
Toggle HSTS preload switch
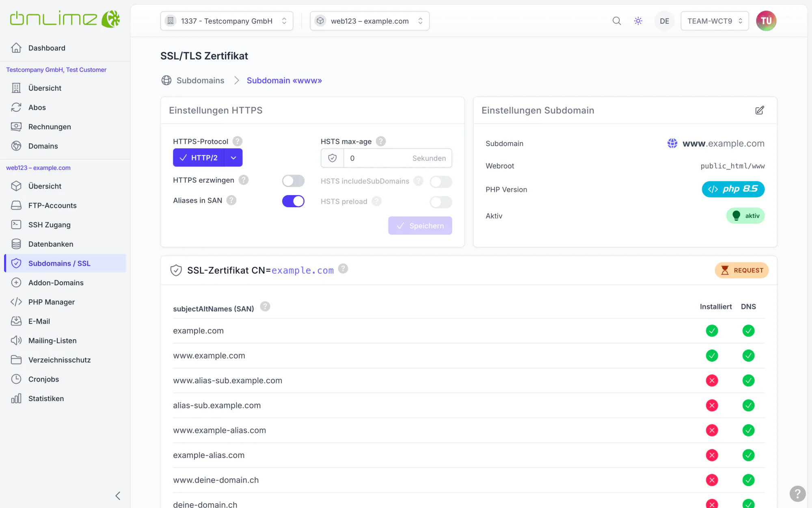point(441,202)
